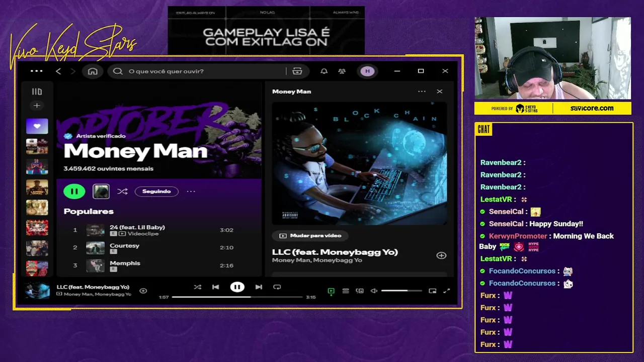Click the cover art of track 'Courtesy'
The height and width of the screenshot is (362, 644).
point(95,248)
